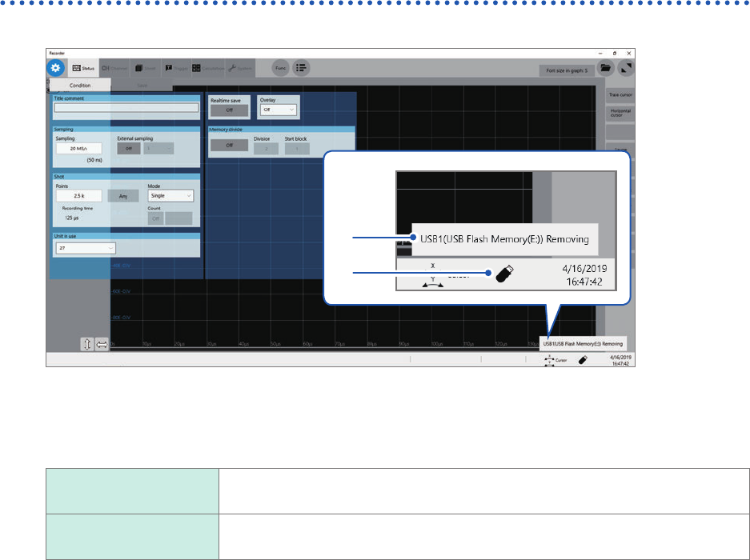Open the Channel tab

(114, 68)
